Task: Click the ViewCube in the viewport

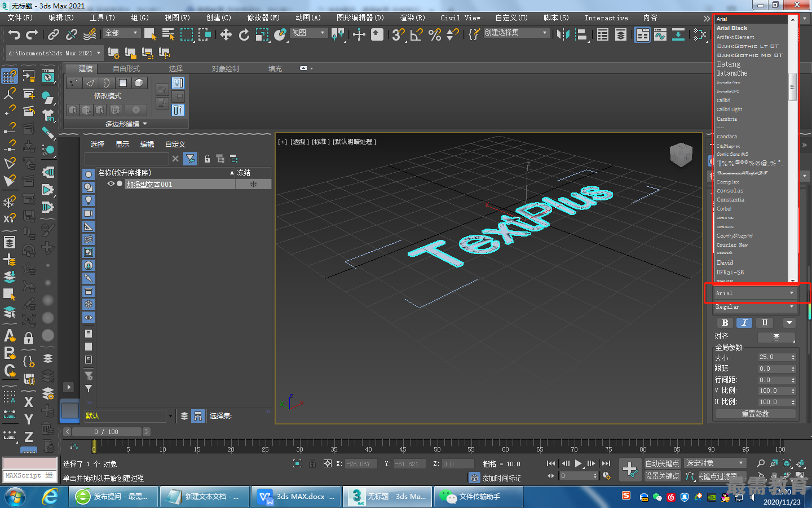Action: pyautogui.click(x=681, y=155)
